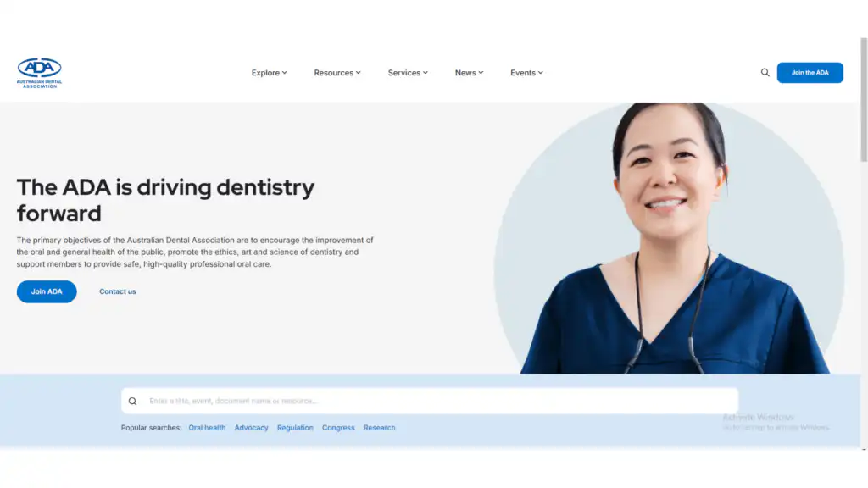
Task: Expand the Services dropdown menu
Action: click(x=407, y=73)
